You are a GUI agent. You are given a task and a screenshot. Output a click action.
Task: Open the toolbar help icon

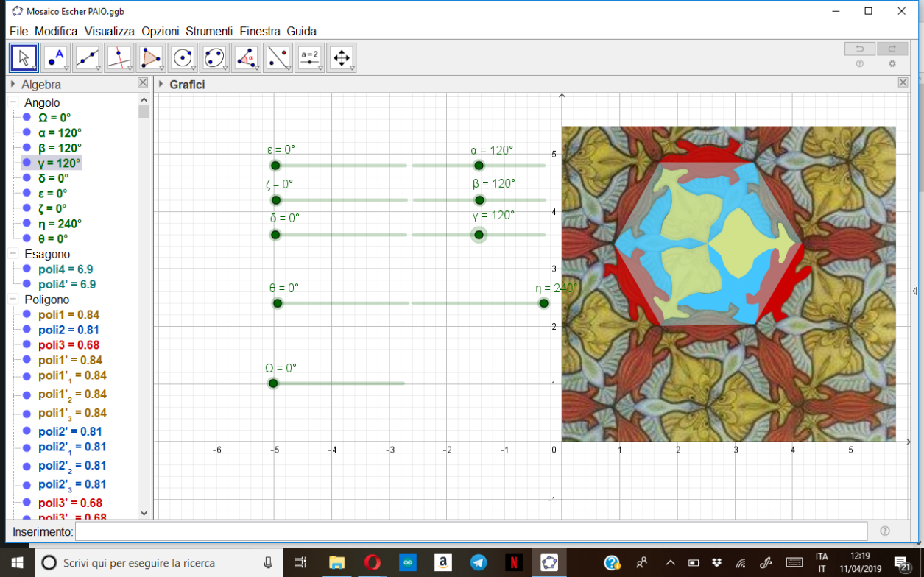point(859,64)
